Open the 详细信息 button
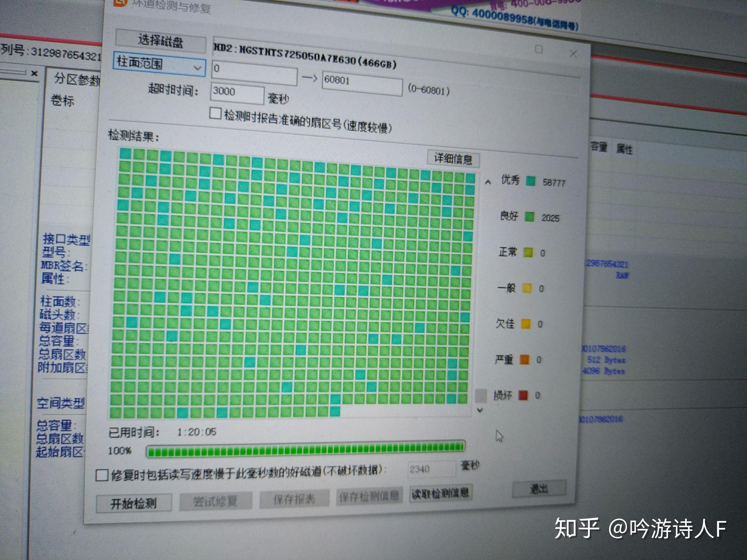The image size is (747, 560). (453, 159)
